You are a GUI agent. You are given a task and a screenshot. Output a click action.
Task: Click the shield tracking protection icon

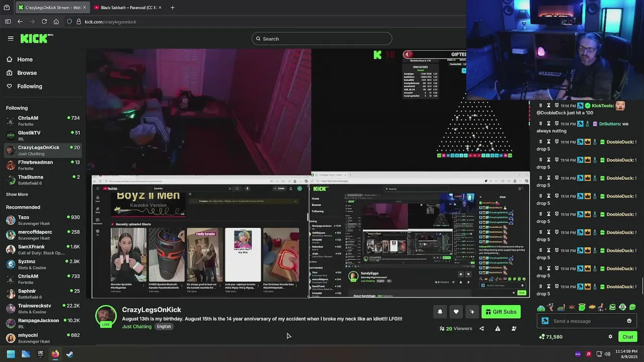(x=69, y=22)
